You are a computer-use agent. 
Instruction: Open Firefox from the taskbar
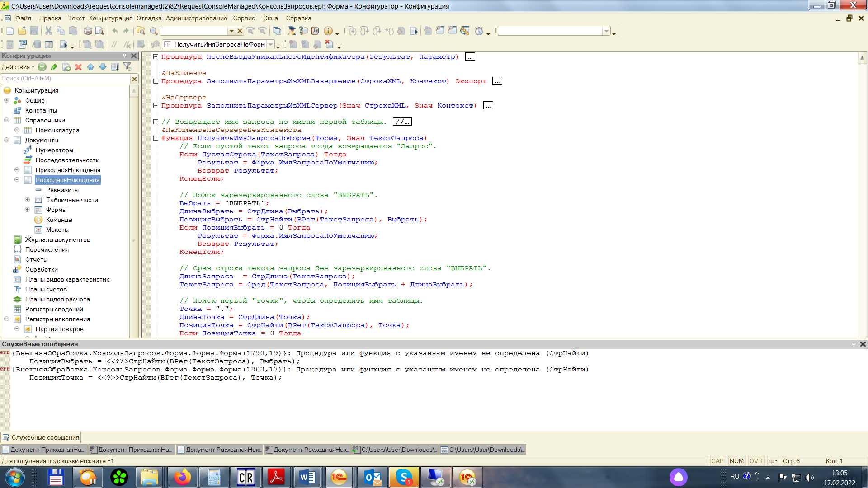(183, 477)
